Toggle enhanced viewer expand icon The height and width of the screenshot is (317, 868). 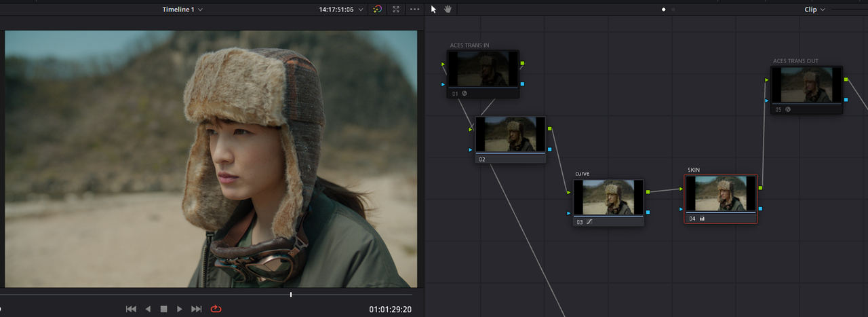(396, 10)
